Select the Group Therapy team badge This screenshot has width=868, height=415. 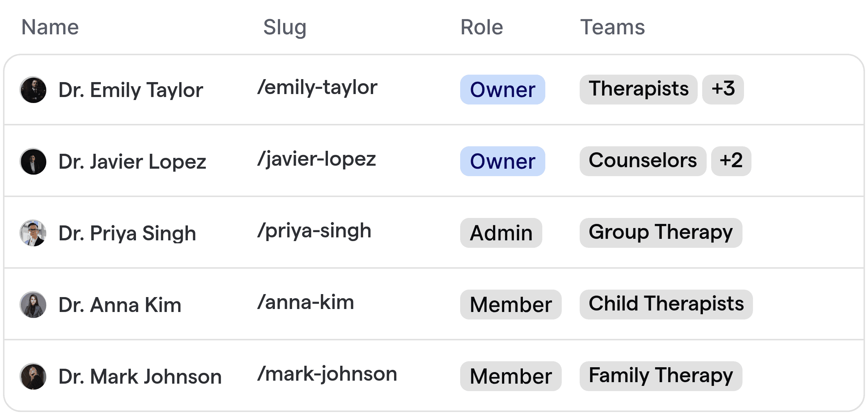(660, 233)
